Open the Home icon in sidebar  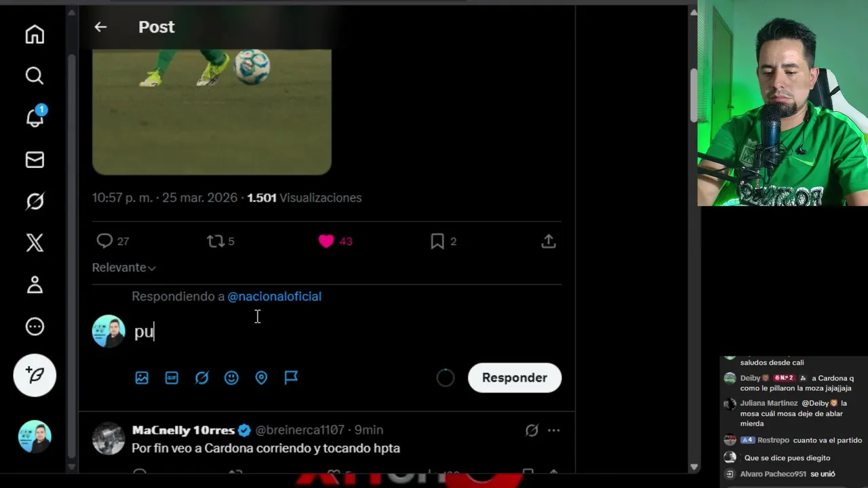click(35, 35)
